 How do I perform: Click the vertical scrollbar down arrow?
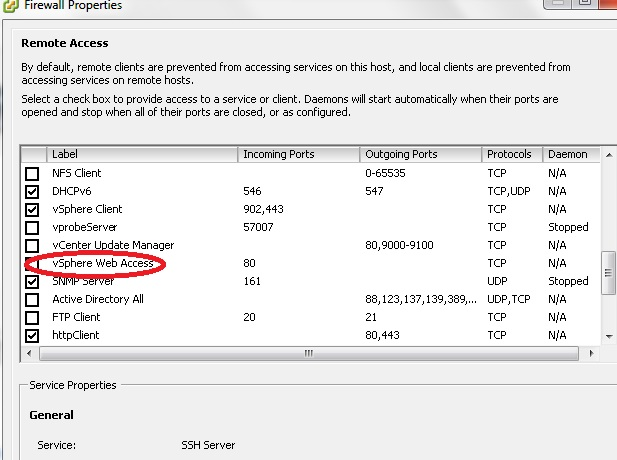tap(606, 338)
